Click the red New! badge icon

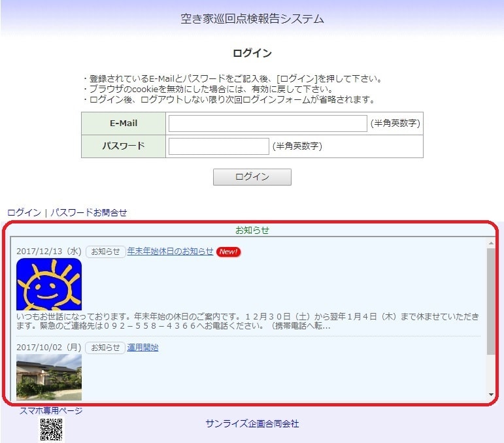click(x=228, y=252)
